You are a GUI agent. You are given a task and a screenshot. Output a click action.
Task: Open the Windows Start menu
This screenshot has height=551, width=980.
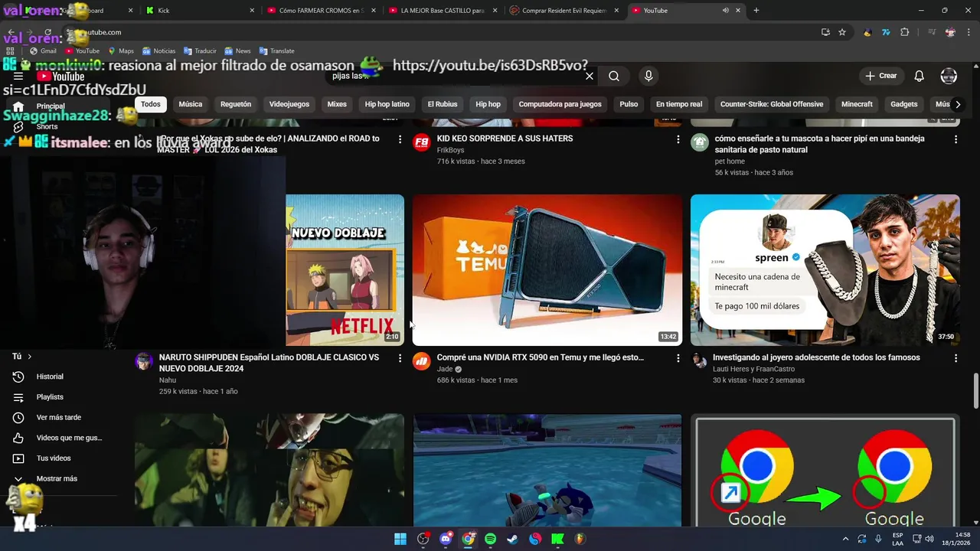pos(400,539)
